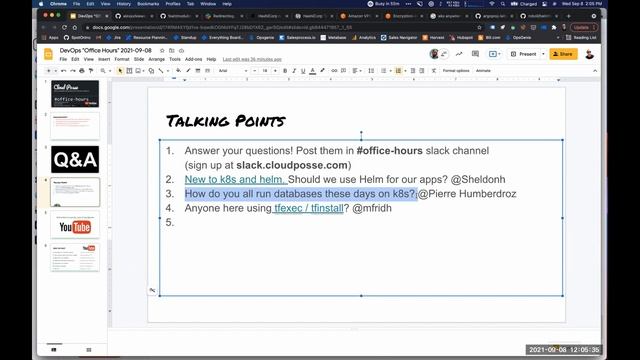Click the insert image icon
This screenshot has height=360, width=640.
coord(138,71)
